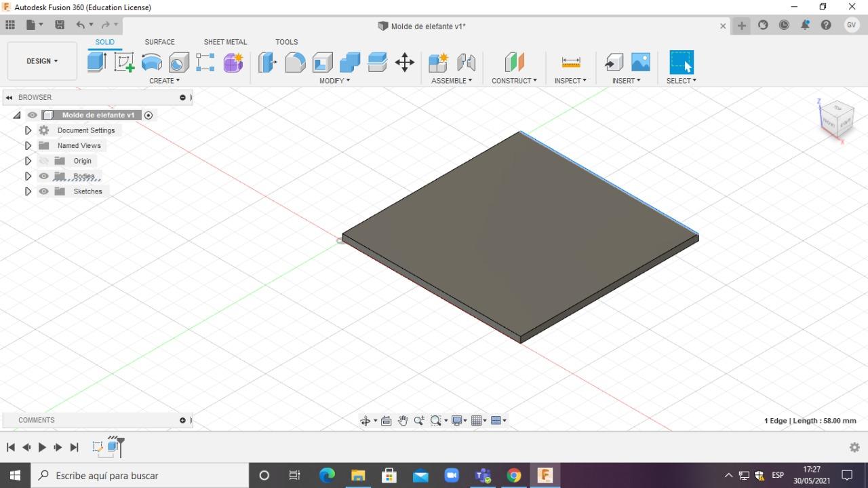Screen dimensions: 868x488
Task: Jump to timeline beginning
Action: tap(10, 447)
